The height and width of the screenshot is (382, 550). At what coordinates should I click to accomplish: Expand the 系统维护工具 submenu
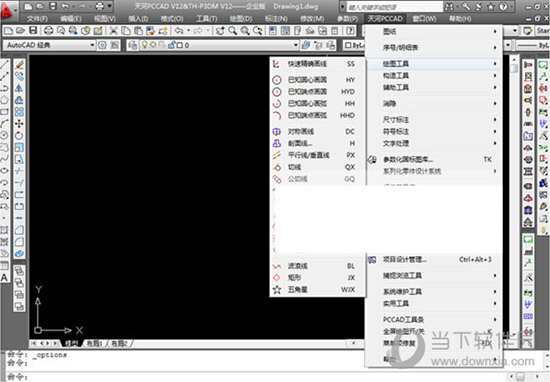[x=434, y=291]
